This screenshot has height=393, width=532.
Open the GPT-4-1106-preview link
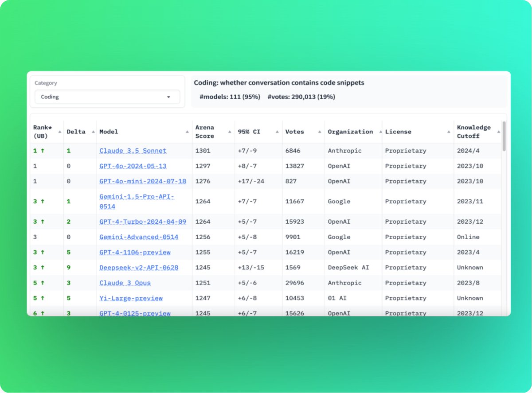coord(135,252)
